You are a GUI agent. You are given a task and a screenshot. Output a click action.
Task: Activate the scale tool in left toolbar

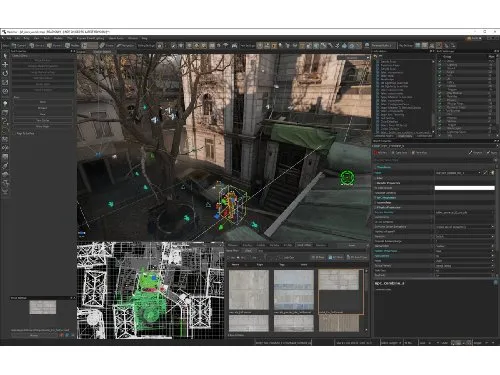tap(5, 82)
